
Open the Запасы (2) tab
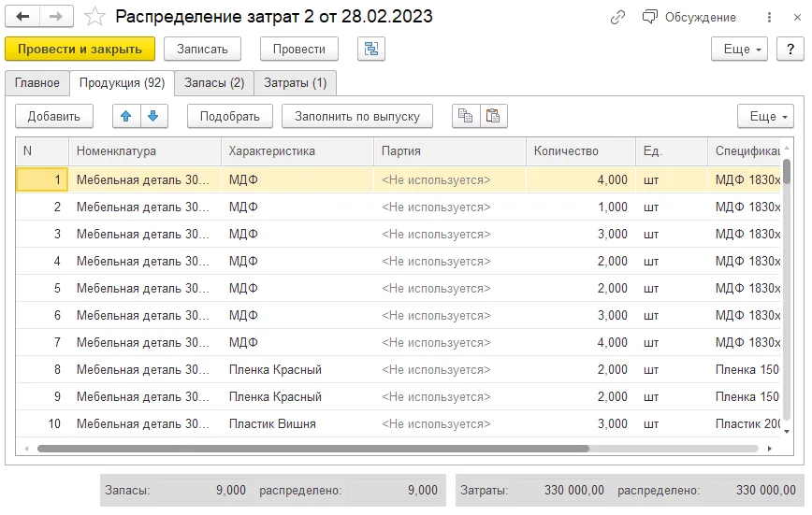pyautogui.click(x=214, y=83)
